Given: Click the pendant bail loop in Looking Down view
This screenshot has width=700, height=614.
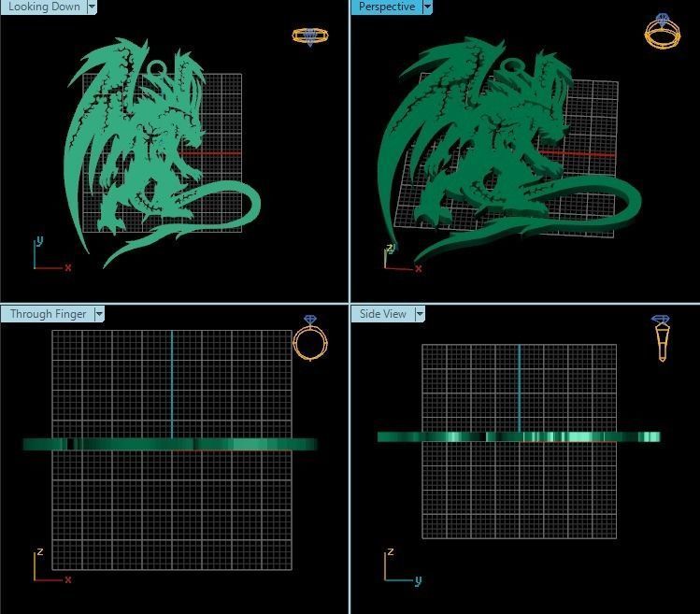Looking at the screenshot, I should point(157,69).
